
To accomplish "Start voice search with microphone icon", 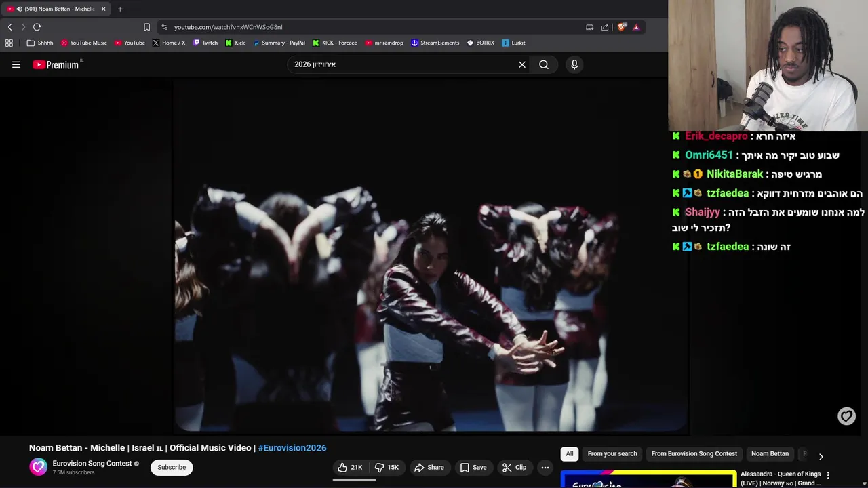I will tap(574, 64).
